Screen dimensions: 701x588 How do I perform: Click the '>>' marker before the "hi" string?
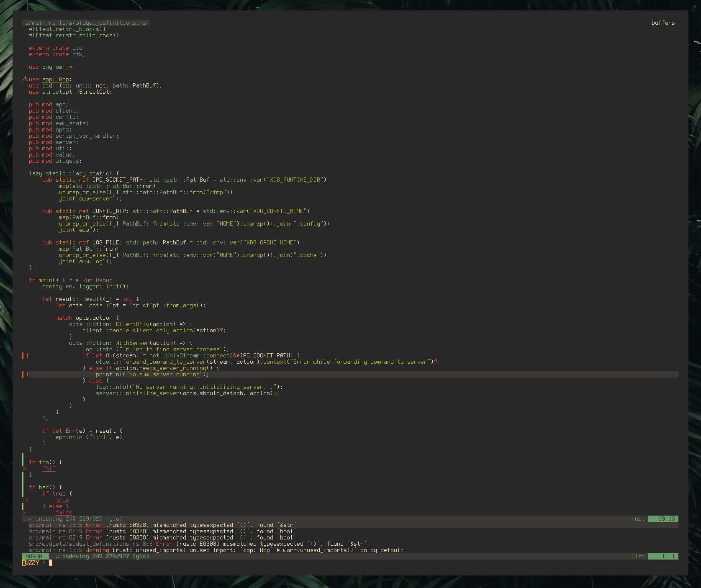click(x=25, y=469)
